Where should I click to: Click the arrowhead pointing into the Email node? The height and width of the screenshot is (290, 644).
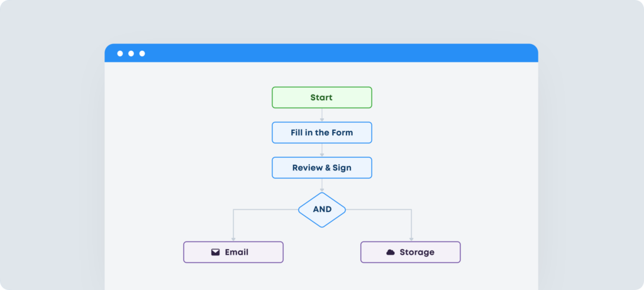pos(233,238)
